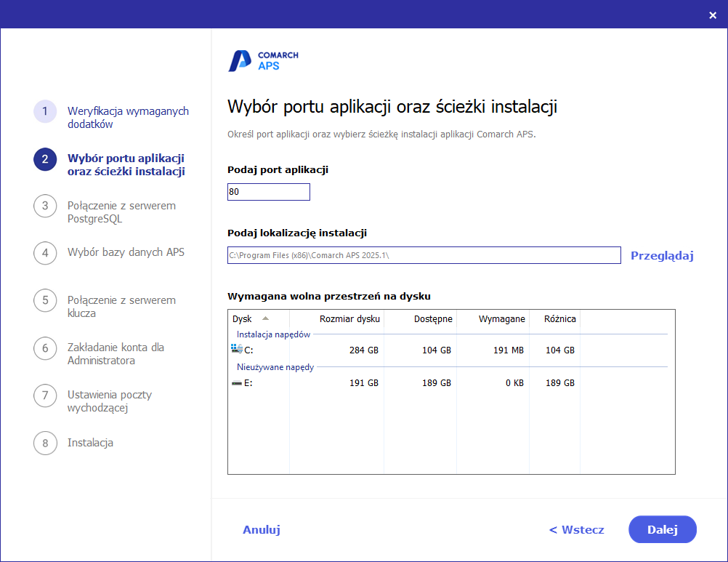Click the C: drive icon
The image size is (728, 562).
pos(237,348)
